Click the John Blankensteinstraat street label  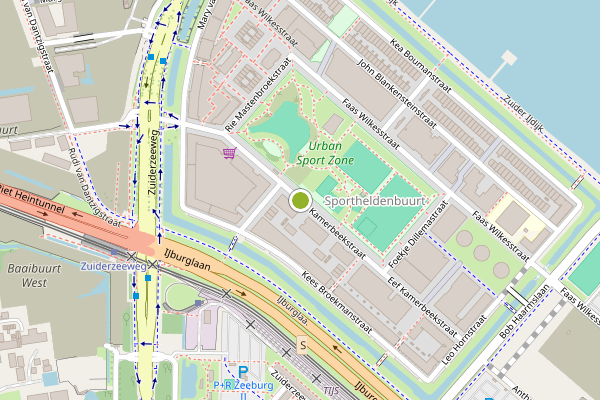(x=397, y=93)
